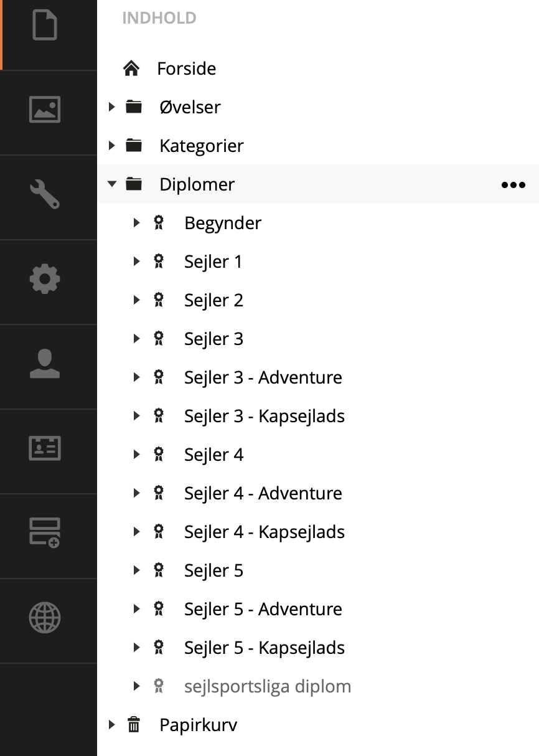Screen dimensions: 539x756
Task: Expand the Kategorier folder
Action: click(112, 146)
